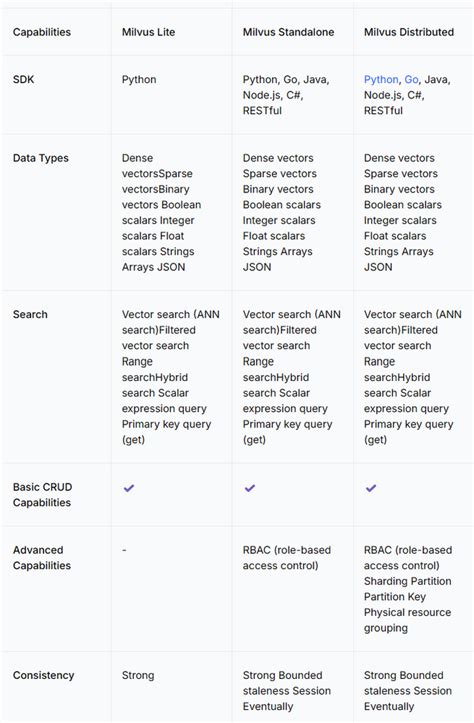Click the Data Types row label

click(x=41, y=158)
